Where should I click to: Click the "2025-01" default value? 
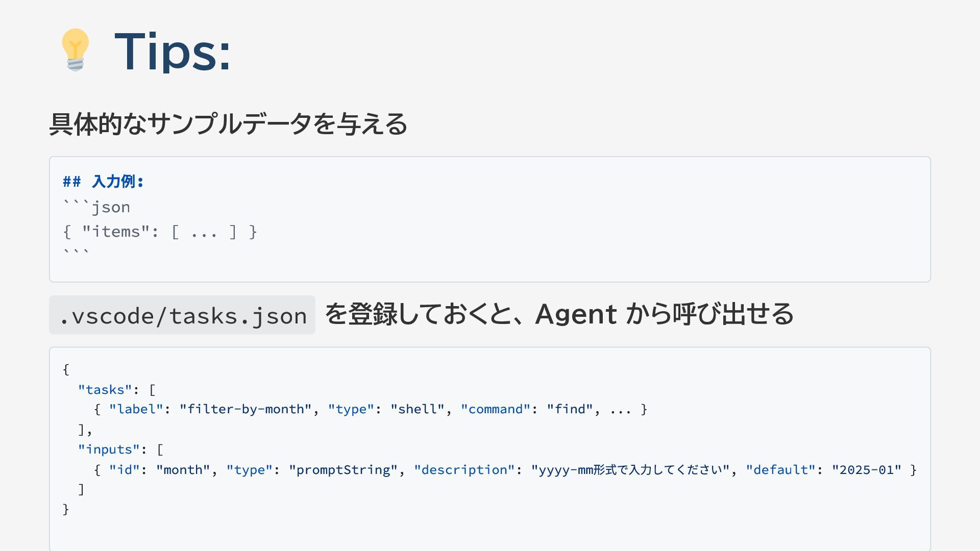(866, 470)
